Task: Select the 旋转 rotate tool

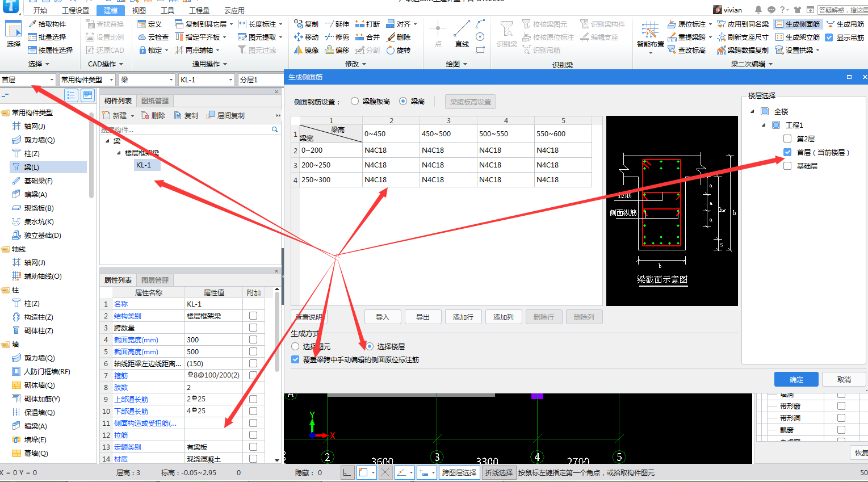Action: pos(399,50)
